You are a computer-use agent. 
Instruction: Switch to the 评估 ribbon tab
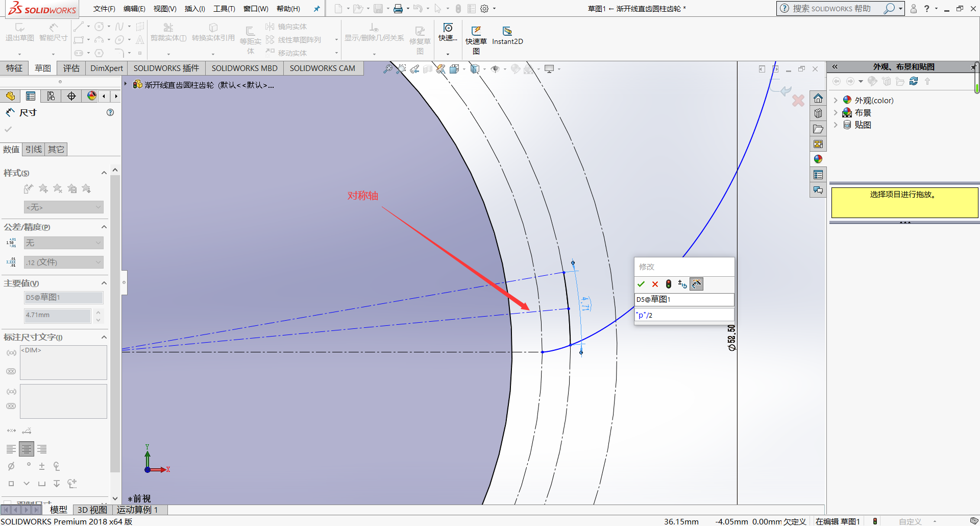(71, 68)
